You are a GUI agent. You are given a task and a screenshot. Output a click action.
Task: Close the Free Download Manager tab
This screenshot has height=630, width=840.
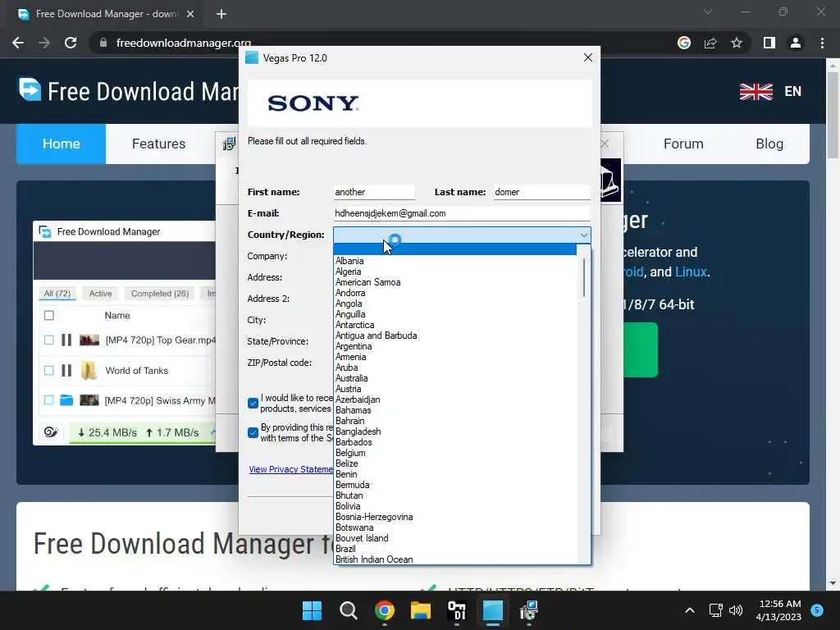190,14
